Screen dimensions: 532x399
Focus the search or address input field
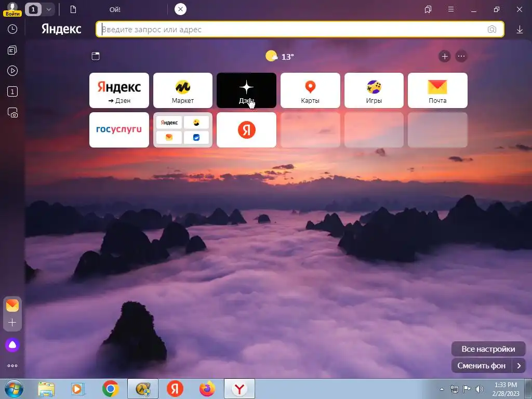pyautogui.click(x=300, y=29)
